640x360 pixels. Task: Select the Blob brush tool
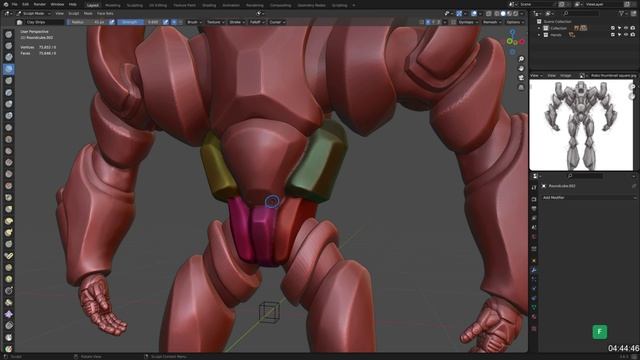pos(9,116)
